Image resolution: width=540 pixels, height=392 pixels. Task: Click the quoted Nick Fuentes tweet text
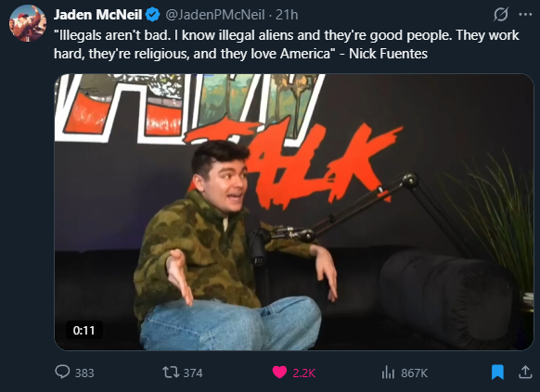click(286, 44)
